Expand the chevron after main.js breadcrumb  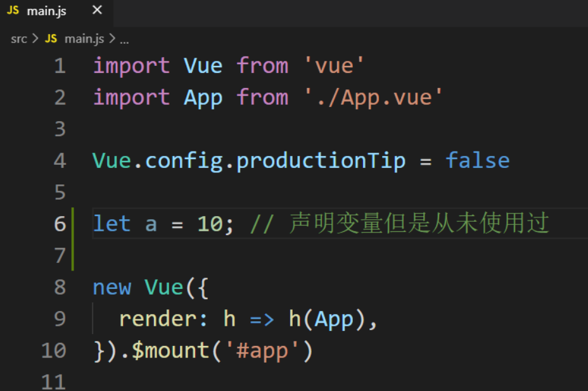112,39
